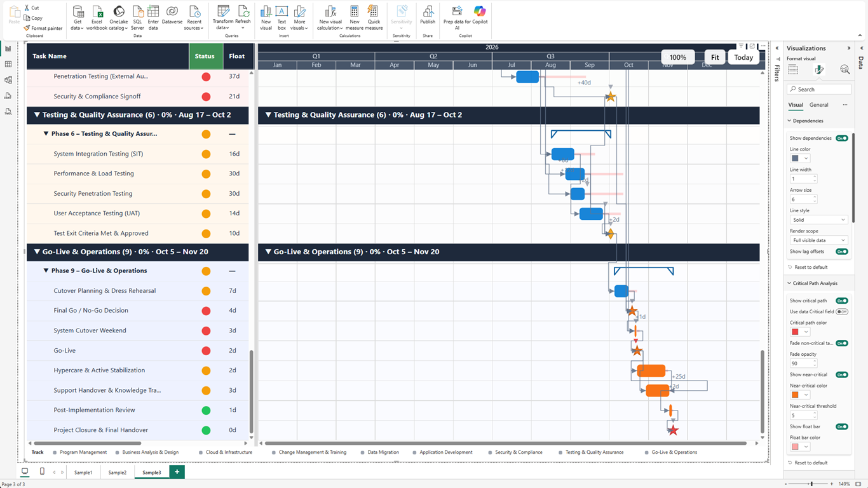Enable Use data Critical field
This screenshot has width=868, height=488.
click(x=841, y=311)
